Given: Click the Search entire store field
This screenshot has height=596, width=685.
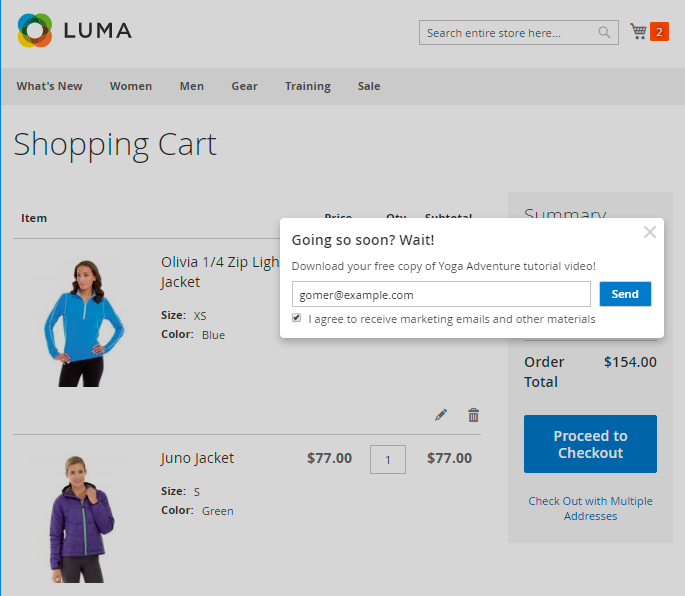Looking at the screenshot, I should tap(506, 33).
